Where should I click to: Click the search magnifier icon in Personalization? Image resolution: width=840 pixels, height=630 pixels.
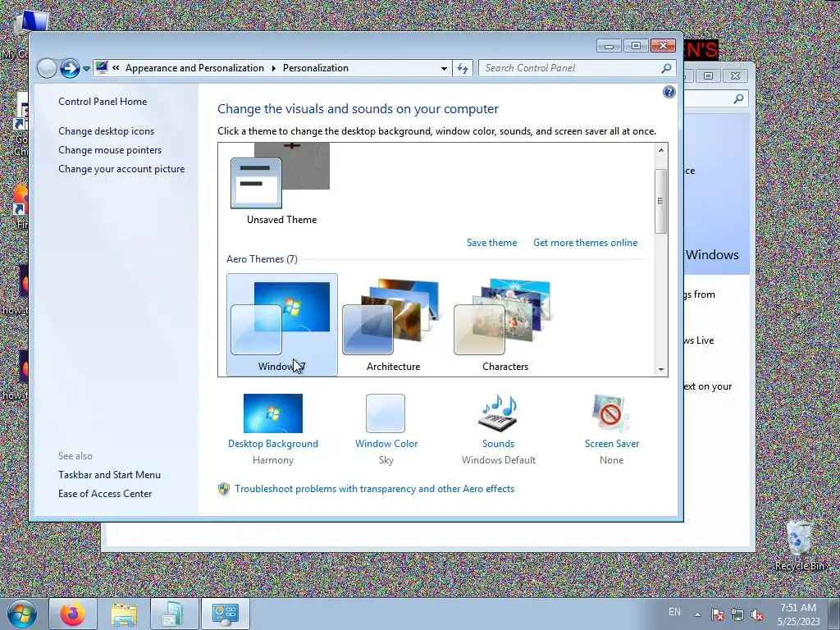[666, 68]
